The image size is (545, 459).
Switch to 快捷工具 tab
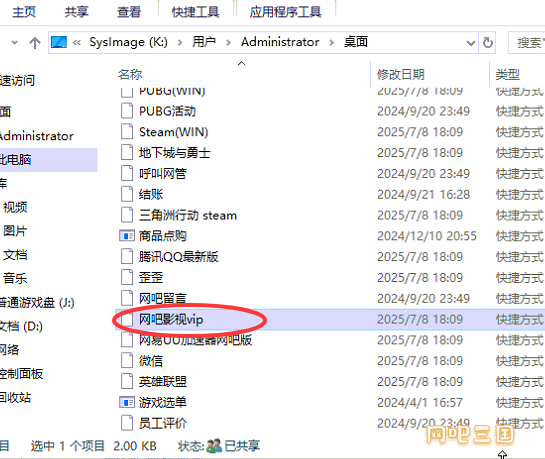[195, 12]
